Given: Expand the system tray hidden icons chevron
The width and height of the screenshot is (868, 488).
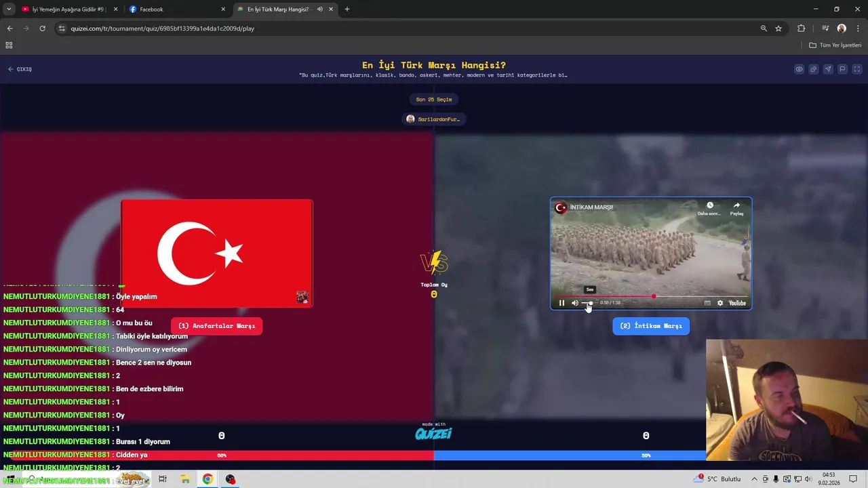Looking at the screenshot, I should (x=754, y=479).
